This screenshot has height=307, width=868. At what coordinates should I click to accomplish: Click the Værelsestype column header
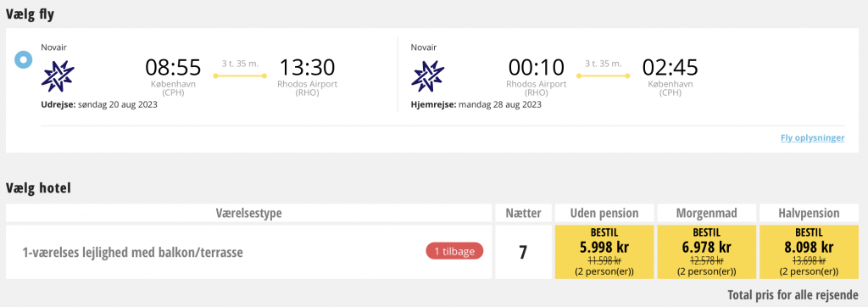click(248, 214)
